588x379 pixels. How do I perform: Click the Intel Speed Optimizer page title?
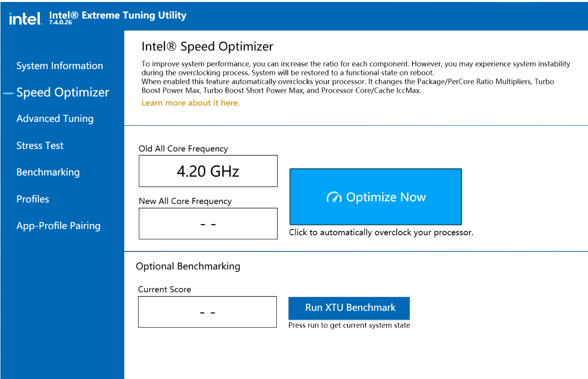(x=207, y=46)
